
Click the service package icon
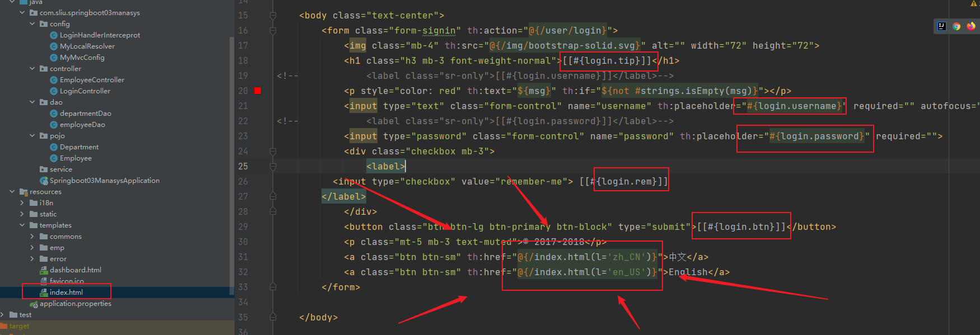click(x=44, y=169)
